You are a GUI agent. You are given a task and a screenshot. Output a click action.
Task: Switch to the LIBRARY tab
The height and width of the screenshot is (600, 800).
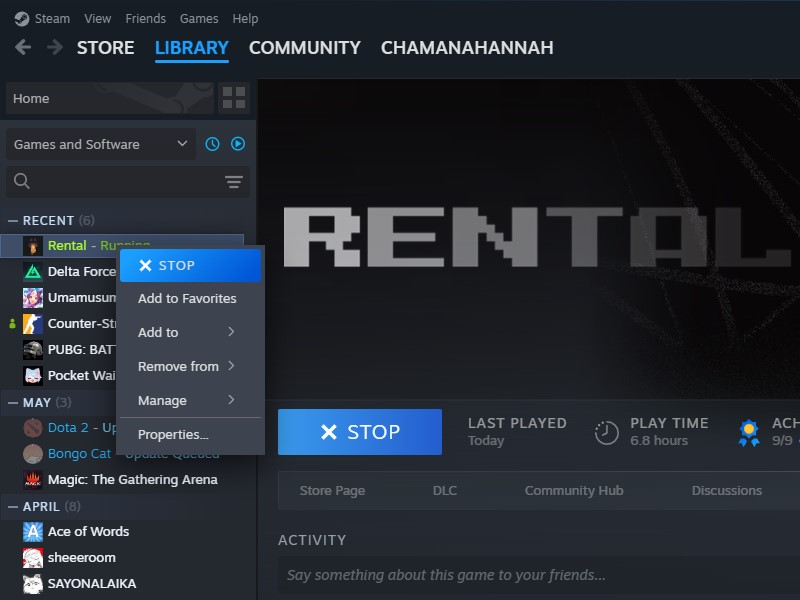(192, 47)
